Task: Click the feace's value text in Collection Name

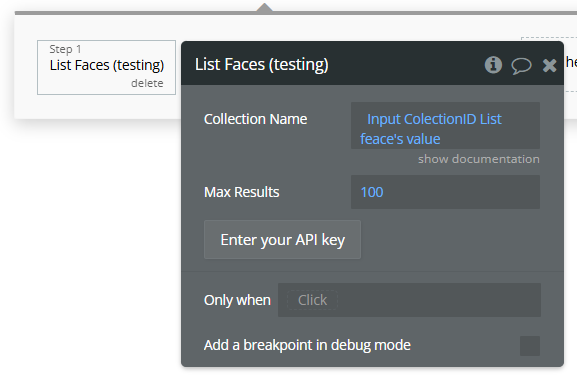Action: click(400, 139)
